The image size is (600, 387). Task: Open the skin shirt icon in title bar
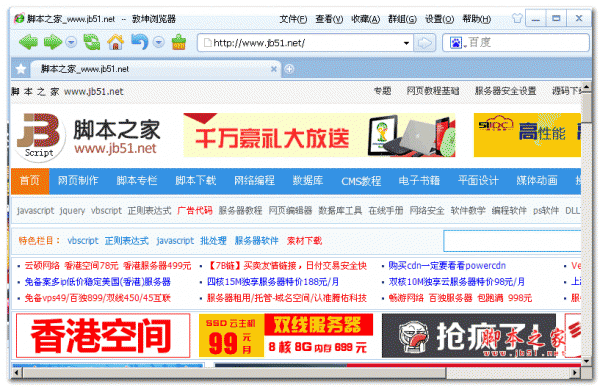point(517,18)
